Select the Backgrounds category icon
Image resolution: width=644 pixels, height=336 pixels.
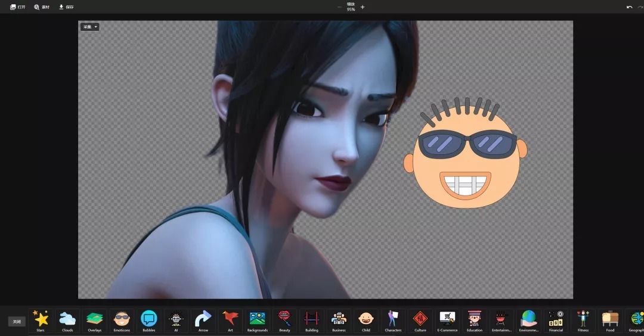tap(258, 321)
